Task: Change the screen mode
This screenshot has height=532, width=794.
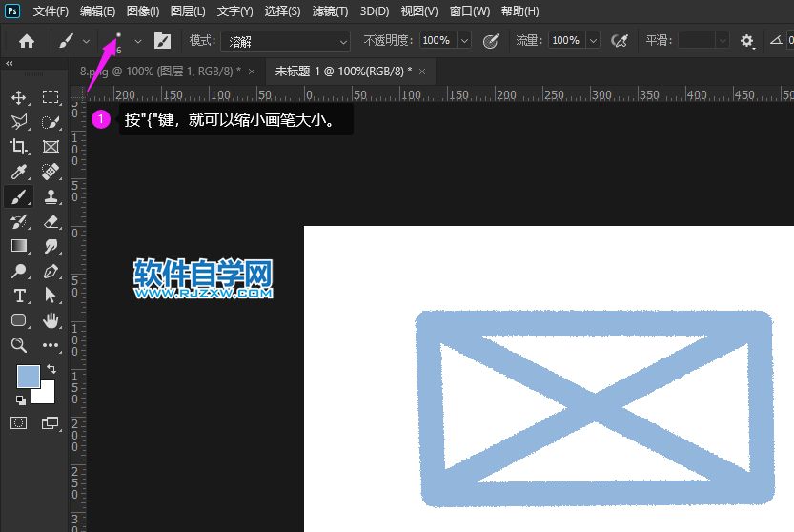Action: pos(50,423)
